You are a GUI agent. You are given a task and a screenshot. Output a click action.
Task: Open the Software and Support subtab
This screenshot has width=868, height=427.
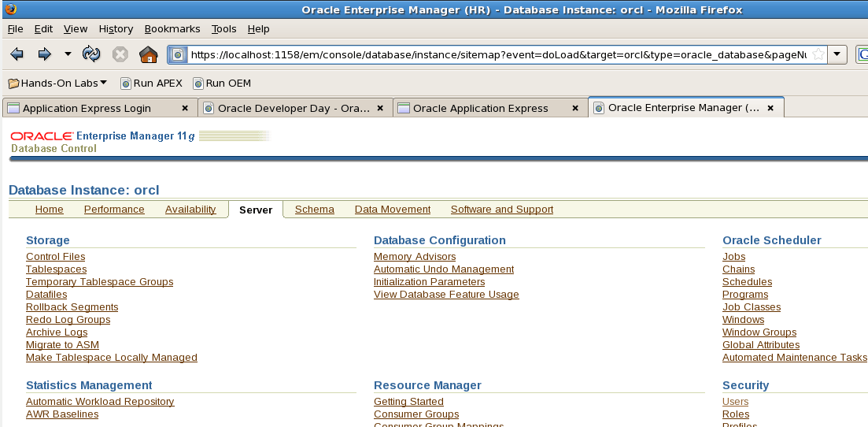pyautogui.click(x=502, y=209)
